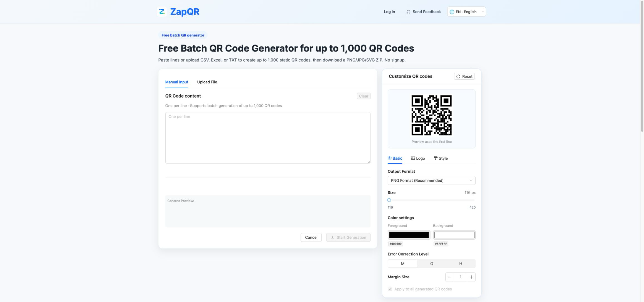Open the Output Format dropdown
The image size is (644, 302).
(432, 181)
